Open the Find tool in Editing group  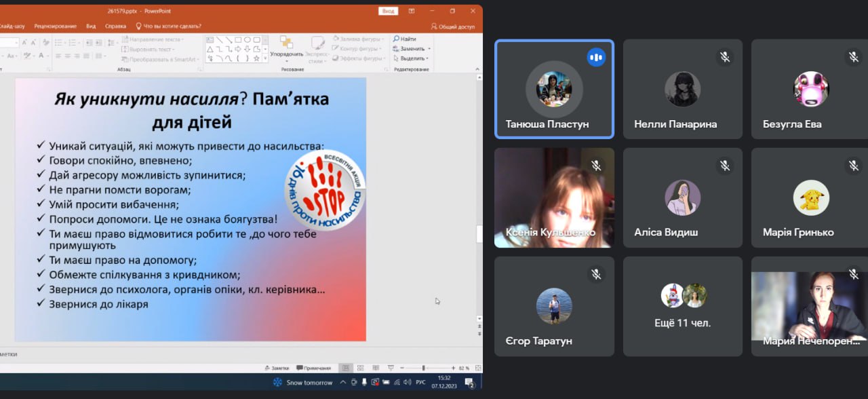(x=404, y=39)
